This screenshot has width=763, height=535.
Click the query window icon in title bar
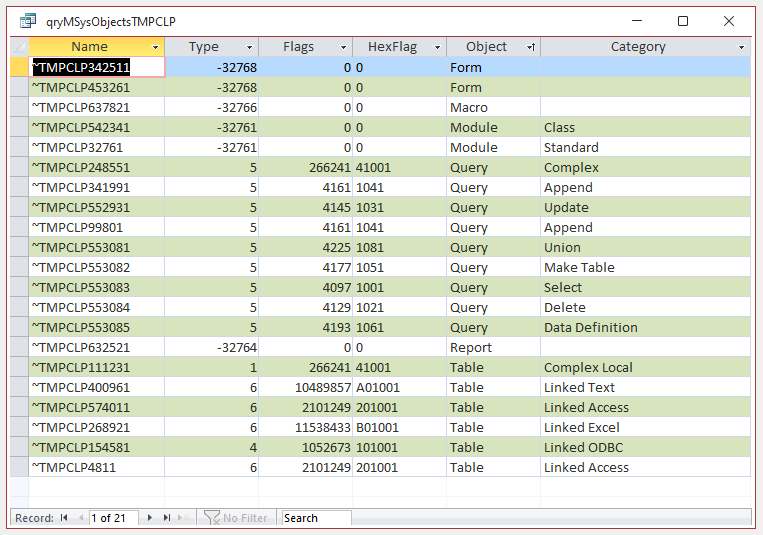coord(28,21)
